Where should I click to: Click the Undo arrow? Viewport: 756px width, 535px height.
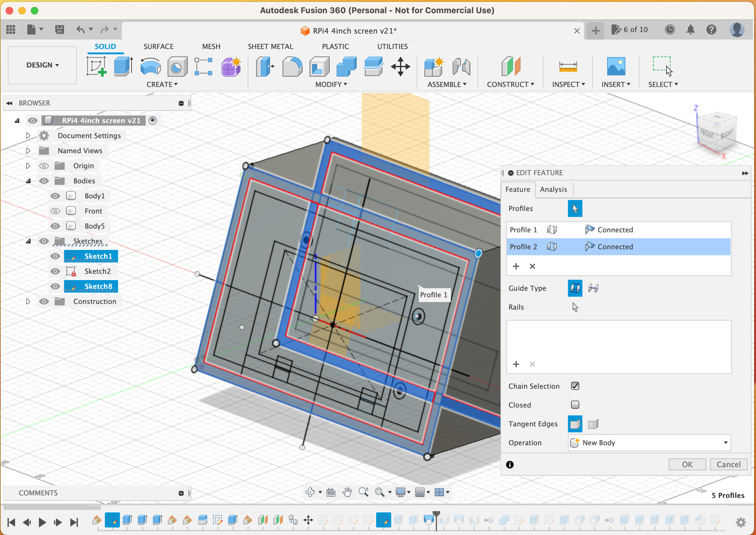tap(80, 30)
